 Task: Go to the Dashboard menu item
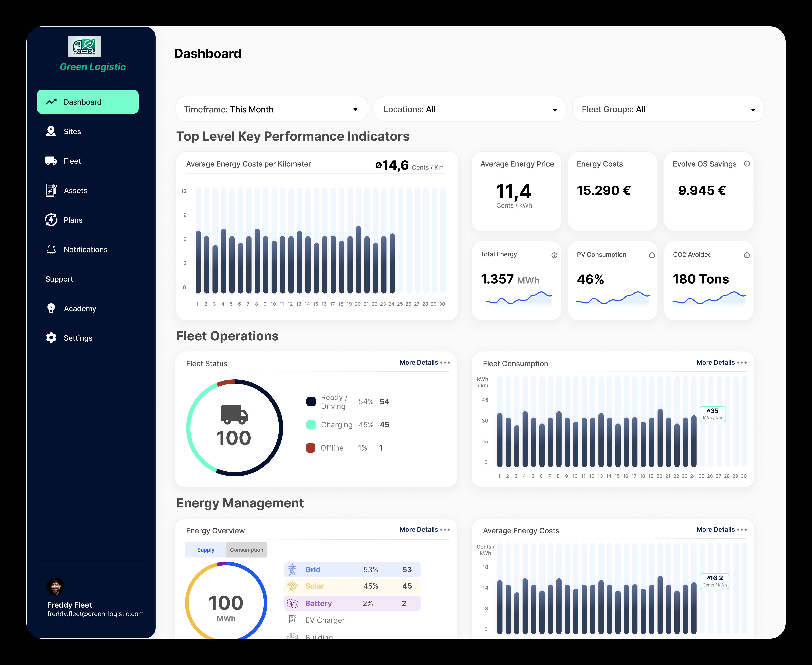point(88,102)
